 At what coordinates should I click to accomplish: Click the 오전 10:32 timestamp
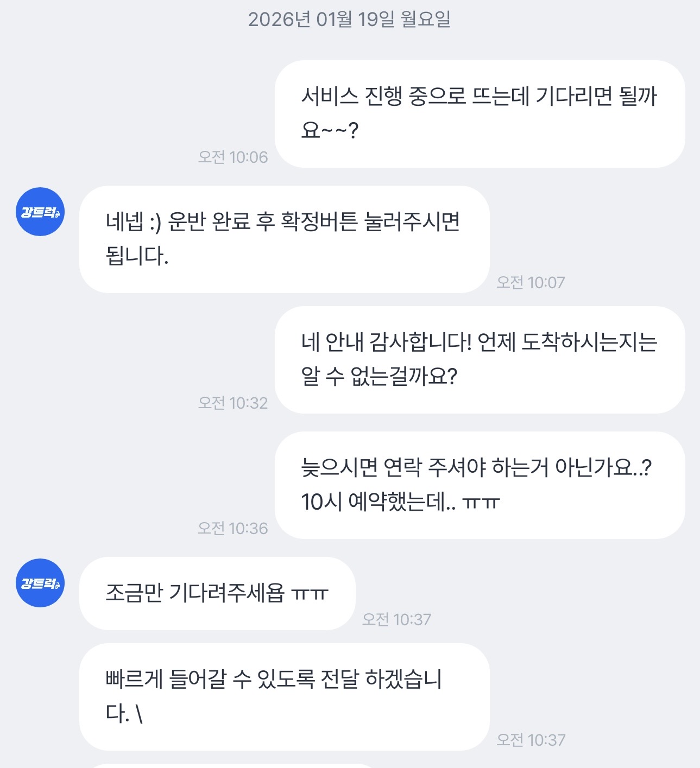(233, 403)
